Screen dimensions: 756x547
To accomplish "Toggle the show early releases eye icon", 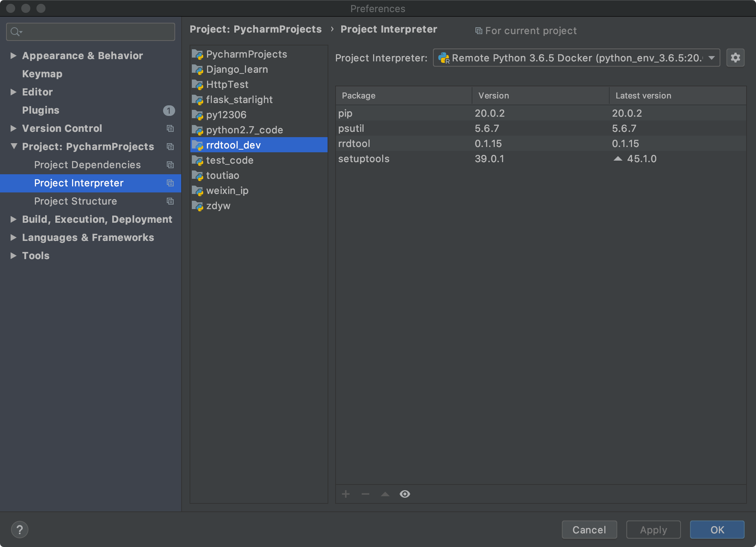I will (x=405, y=494).
